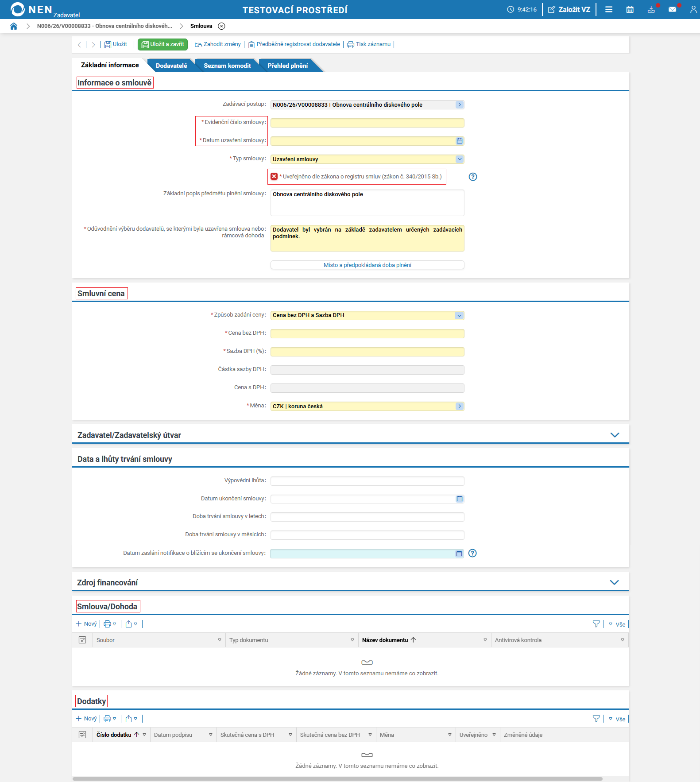Expand Zadavatel/Zadavatelský útvar section
Screen dimensions: 700x782
click(615, 435)
